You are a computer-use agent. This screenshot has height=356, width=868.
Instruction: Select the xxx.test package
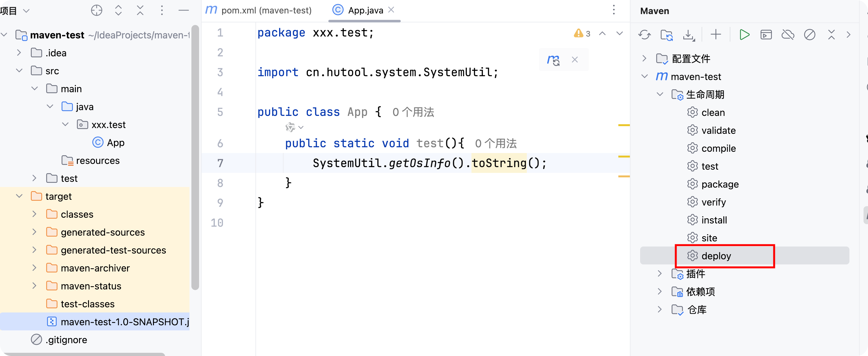click(x=101, y=125)
